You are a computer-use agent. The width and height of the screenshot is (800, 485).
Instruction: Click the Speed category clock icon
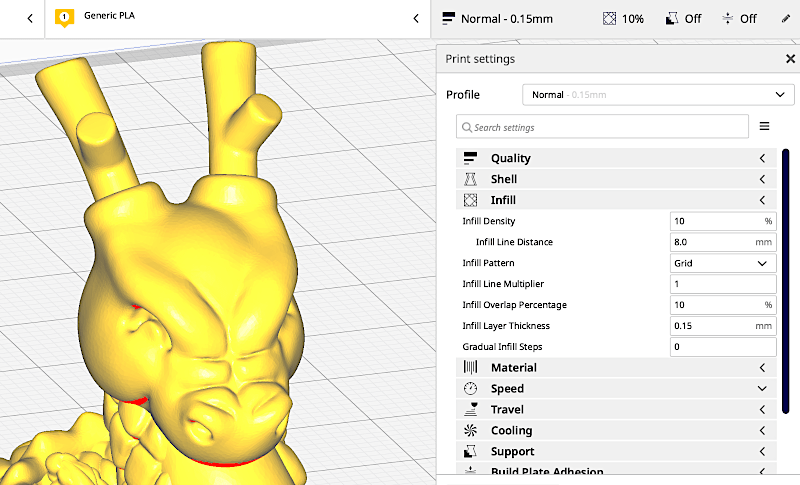470,389
